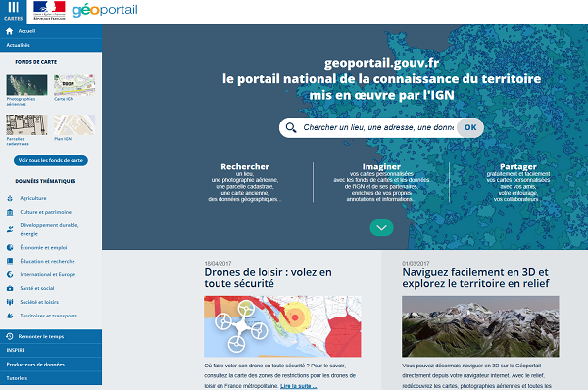Select the Culture et patrimoine link

click(x=45, y=212)
